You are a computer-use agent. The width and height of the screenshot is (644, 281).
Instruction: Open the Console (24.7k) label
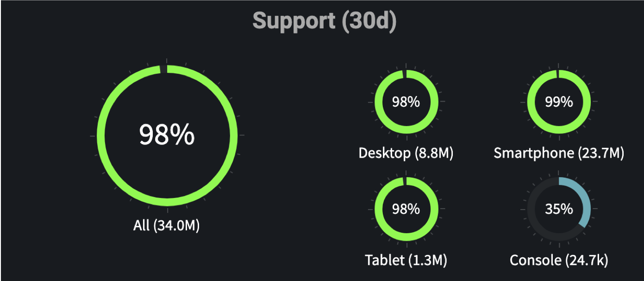coord(559,260)
